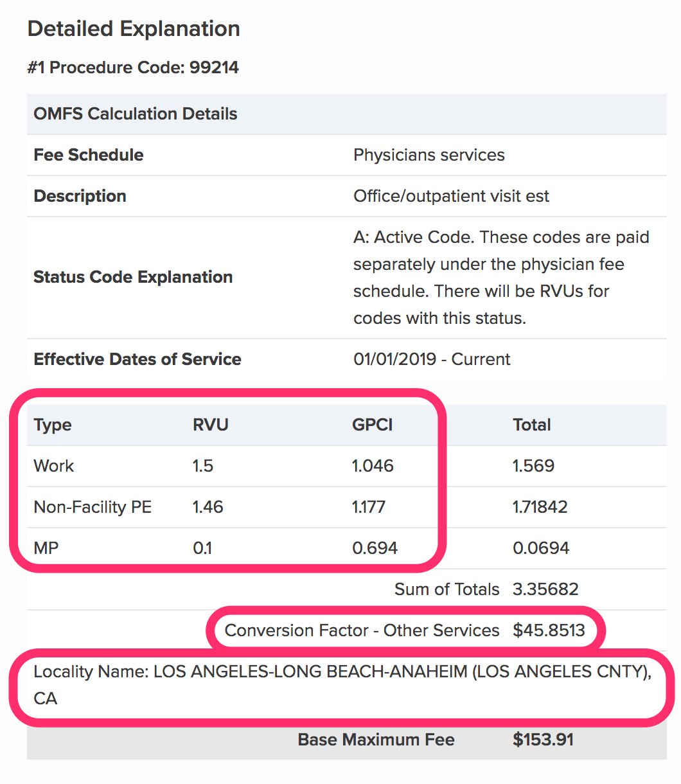Select the MP GPCI value 0.694
The height and width of the screenshot is (784, 681).
click(375, 548)
